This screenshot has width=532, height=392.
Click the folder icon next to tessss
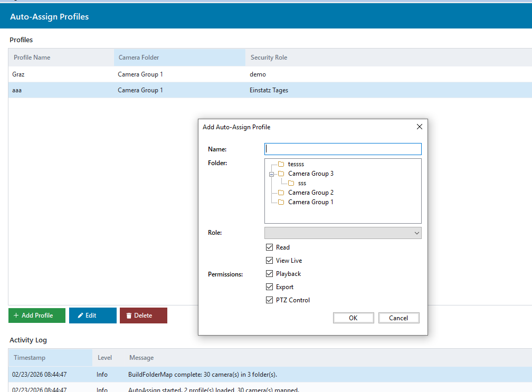tap(281, 164)
